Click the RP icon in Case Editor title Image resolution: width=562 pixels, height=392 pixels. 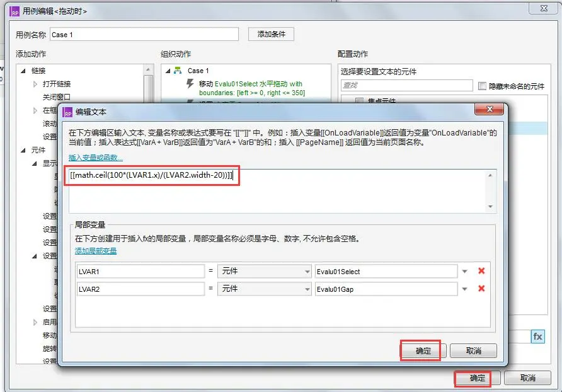tap(14, 11)
